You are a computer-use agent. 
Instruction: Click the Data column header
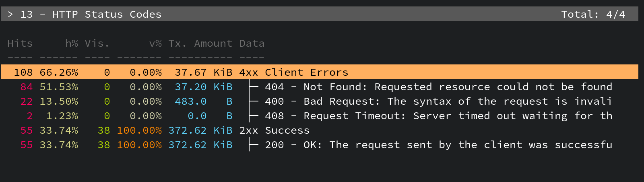(252, 43)
